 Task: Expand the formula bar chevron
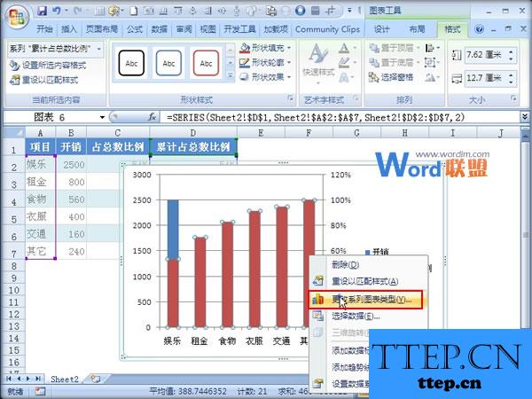pyautogui.click(x=525, y=117)
